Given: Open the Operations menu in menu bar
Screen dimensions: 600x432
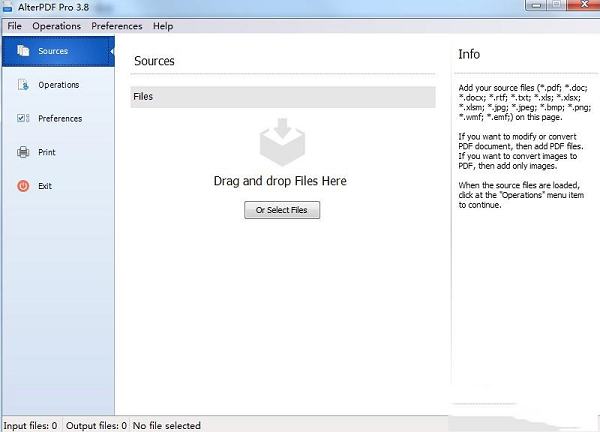Looking at the screenshot, I should [57, 26].
